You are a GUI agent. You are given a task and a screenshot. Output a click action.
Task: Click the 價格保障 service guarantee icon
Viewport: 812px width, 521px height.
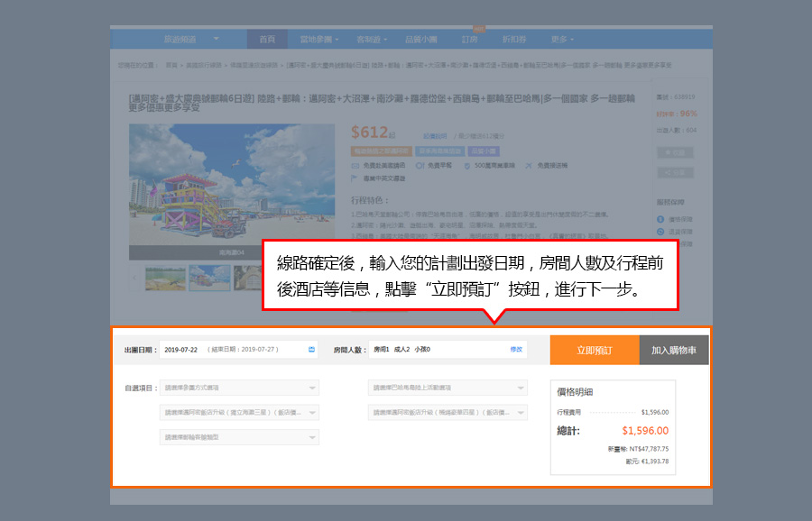tap(660, 219)
